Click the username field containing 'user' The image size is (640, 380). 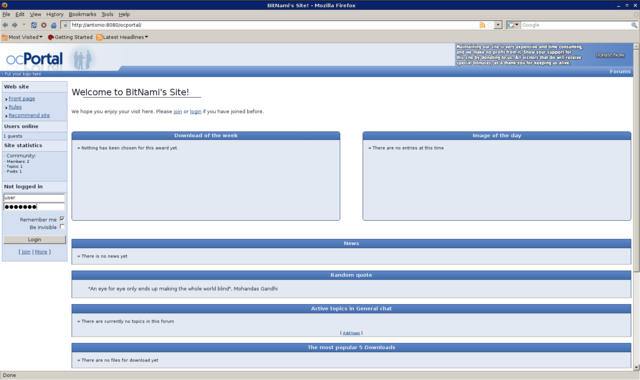(x=34, y=198)
